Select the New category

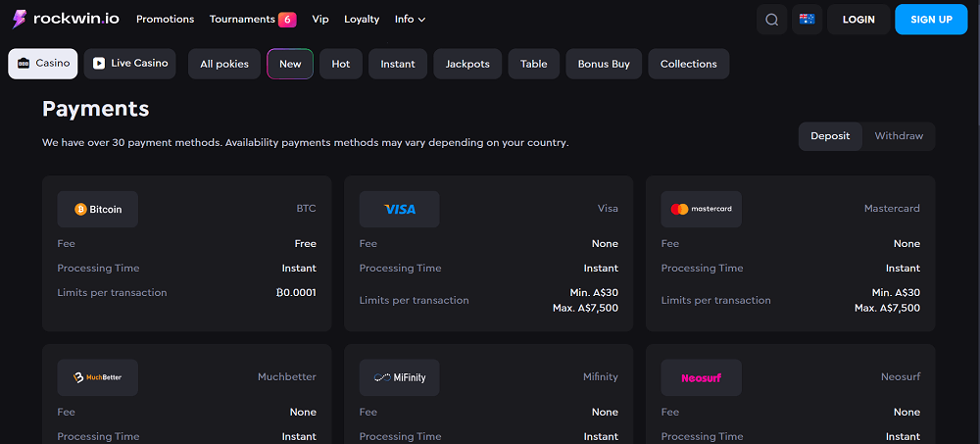(x=290, y=64)
